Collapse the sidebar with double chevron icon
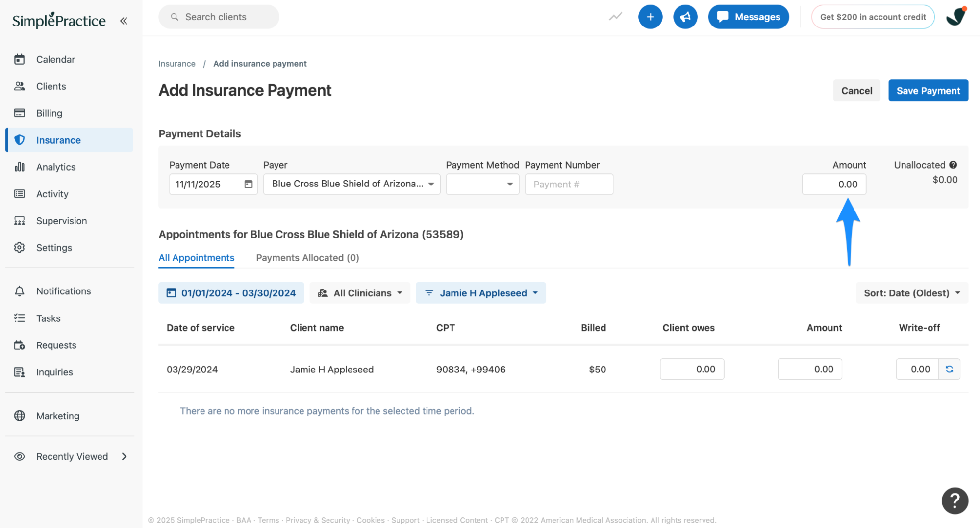 coord(124,21)
